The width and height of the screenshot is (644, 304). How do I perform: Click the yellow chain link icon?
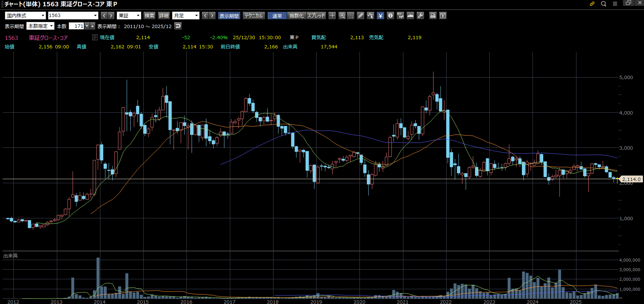(x=592, y=4)
